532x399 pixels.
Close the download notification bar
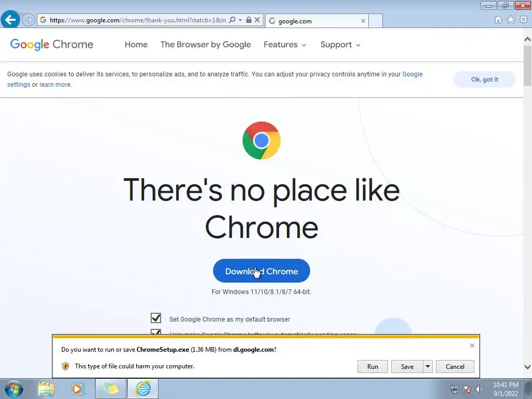472,345
